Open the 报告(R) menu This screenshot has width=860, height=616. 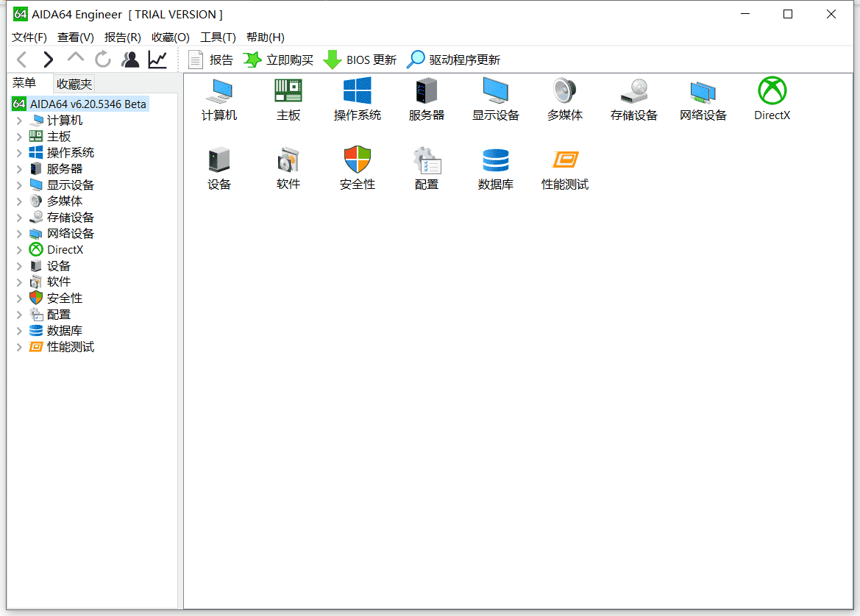(x=122, y=37)
